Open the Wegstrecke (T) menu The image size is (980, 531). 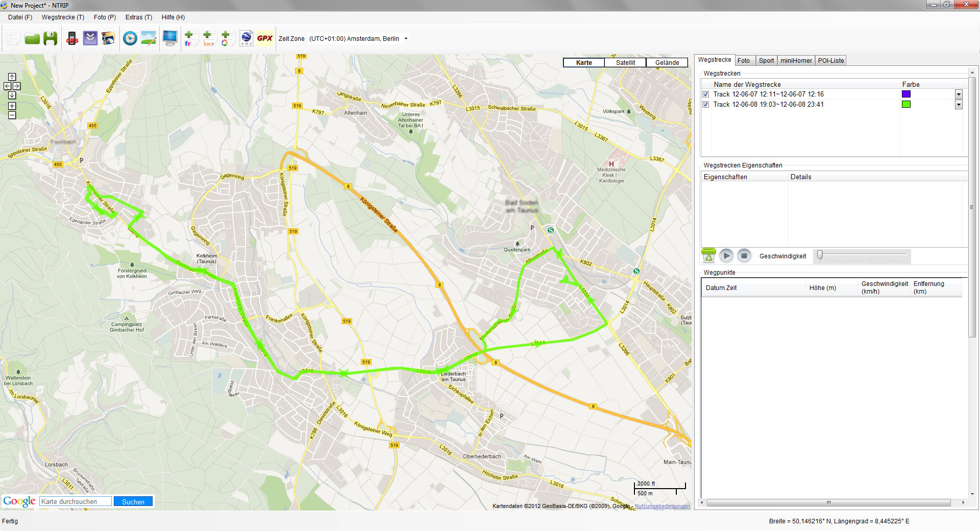pyautogui.click(x=63, y=17)
